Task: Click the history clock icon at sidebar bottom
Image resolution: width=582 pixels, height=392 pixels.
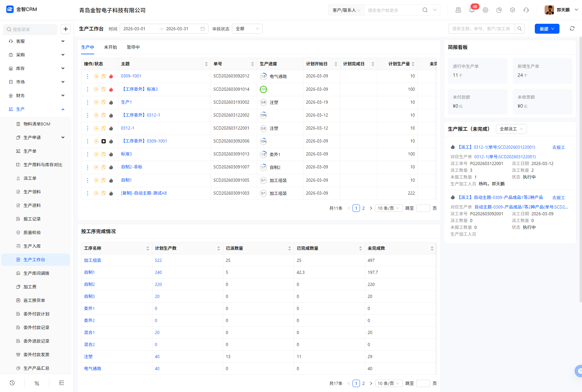Action: [x=12, y=383]
